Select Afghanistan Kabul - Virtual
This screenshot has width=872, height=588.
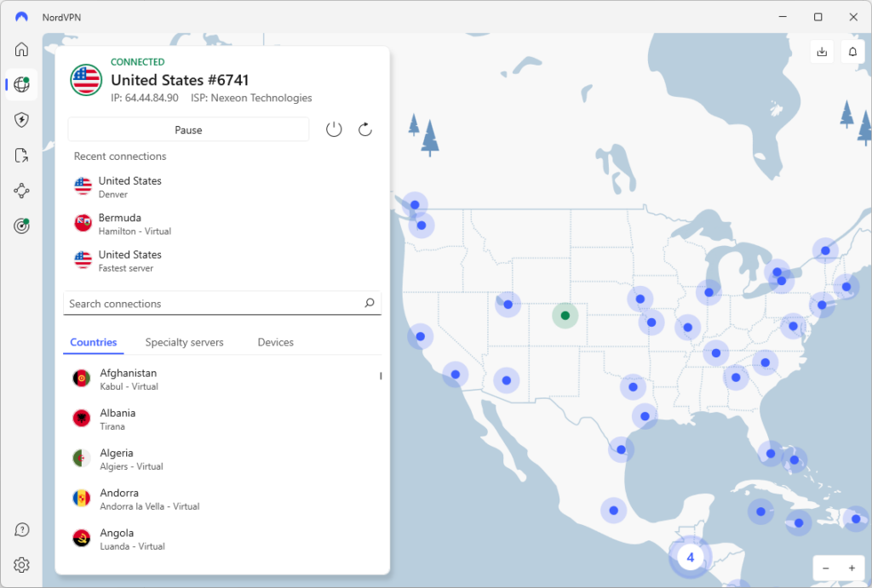[222, 379]
